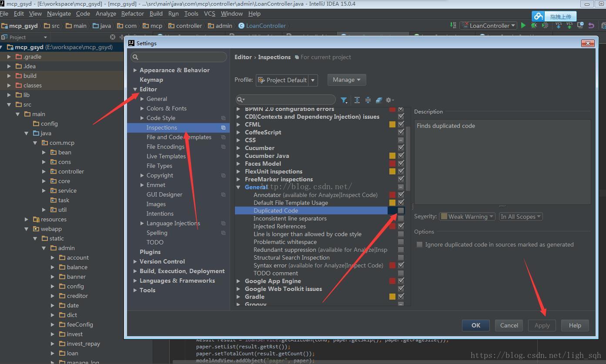
Task: Click CFML yellow severity color swatch
Action: [392, 124]
